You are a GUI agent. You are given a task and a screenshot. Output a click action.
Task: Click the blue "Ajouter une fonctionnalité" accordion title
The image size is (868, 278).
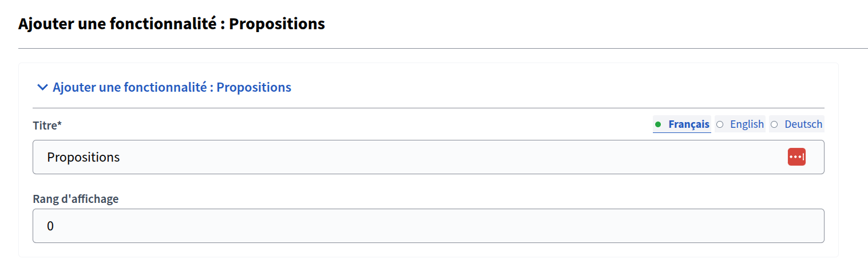(x=172, y=88)
